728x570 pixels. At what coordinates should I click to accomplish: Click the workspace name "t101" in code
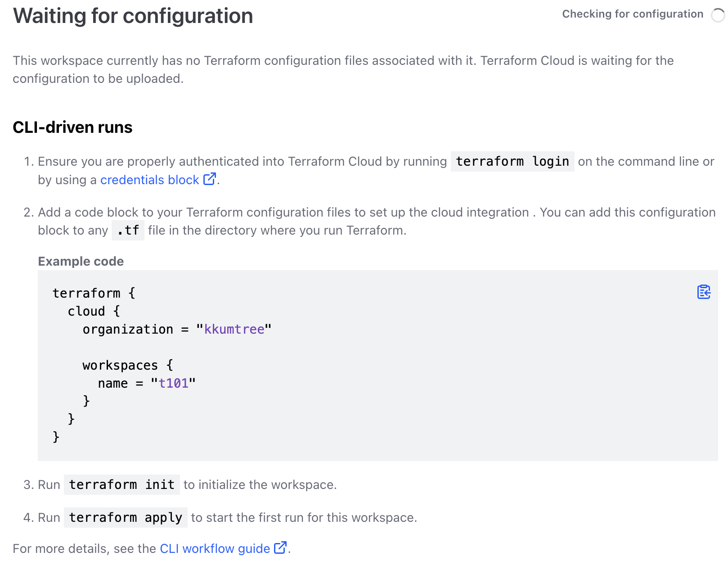pyautogui.click(x=173, y=383)
